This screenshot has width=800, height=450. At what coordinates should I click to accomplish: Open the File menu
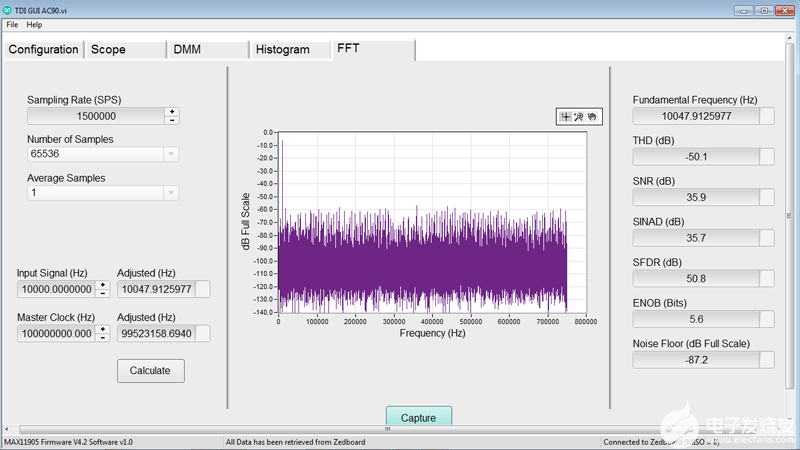point(12,24)
